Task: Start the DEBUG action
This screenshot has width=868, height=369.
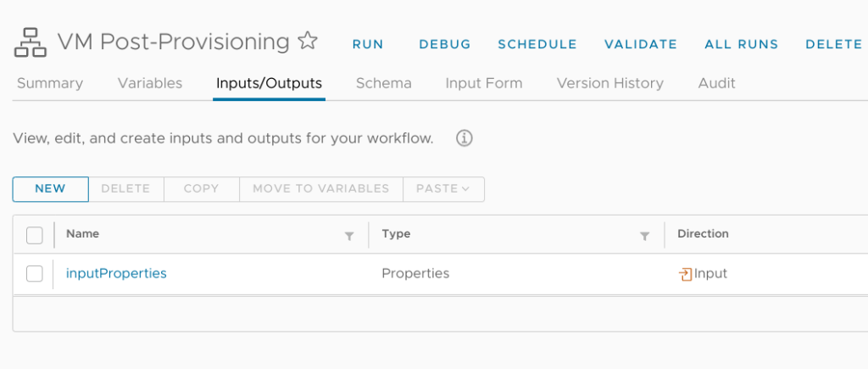Action: pyautogui.click(x=445, y=44)
